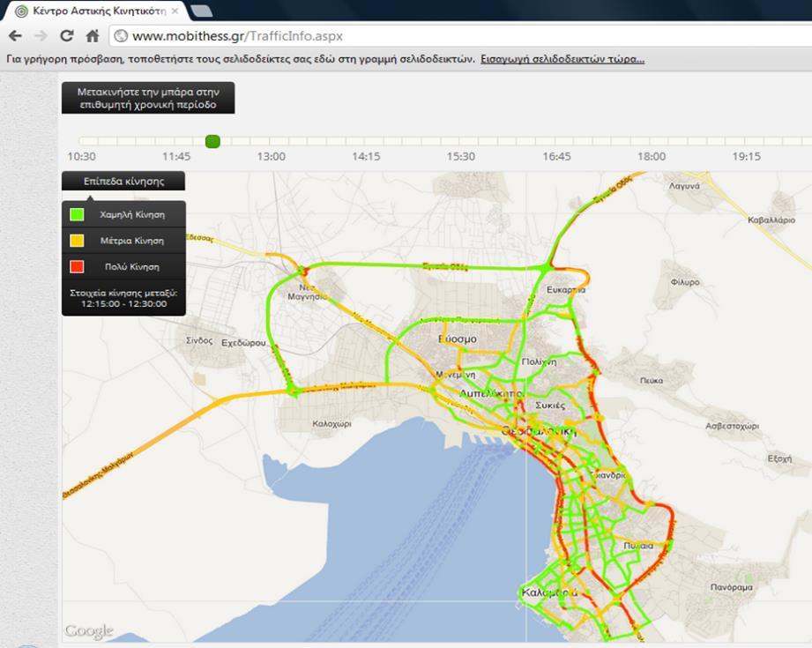The width and height of the screenshot is (812, 648).
Task: Click the green time slider handle
Action: coord(212,141)
